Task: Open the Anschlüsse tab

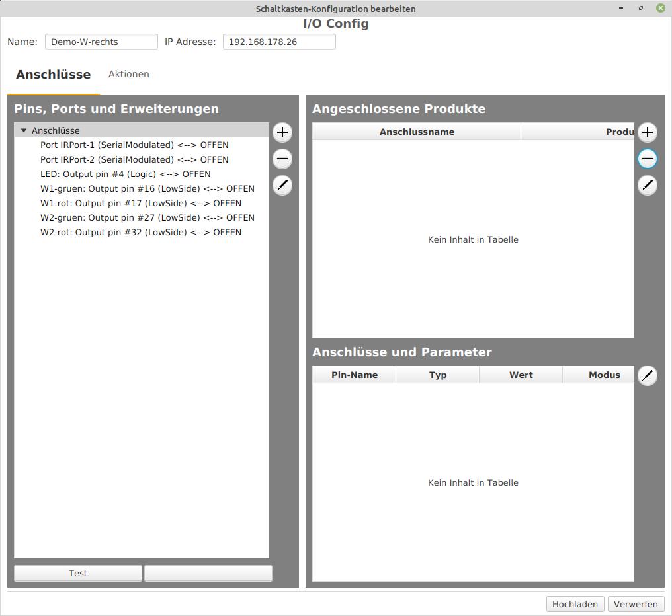Action: (53, 74)
